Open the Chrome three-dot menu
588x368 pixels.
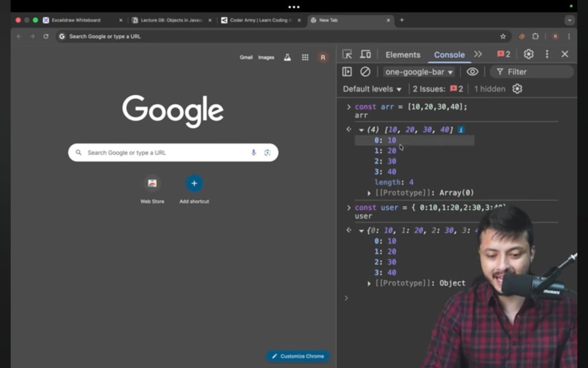click(x=569, y=36)
